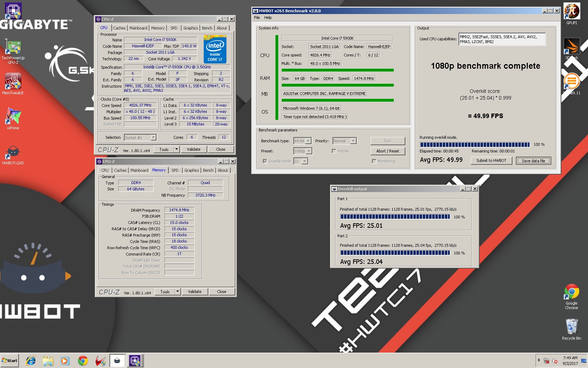The height and width of the screenshot is (368, 588).
Task: Click the Used CPU capabilities text box
Action: [502, 39]
